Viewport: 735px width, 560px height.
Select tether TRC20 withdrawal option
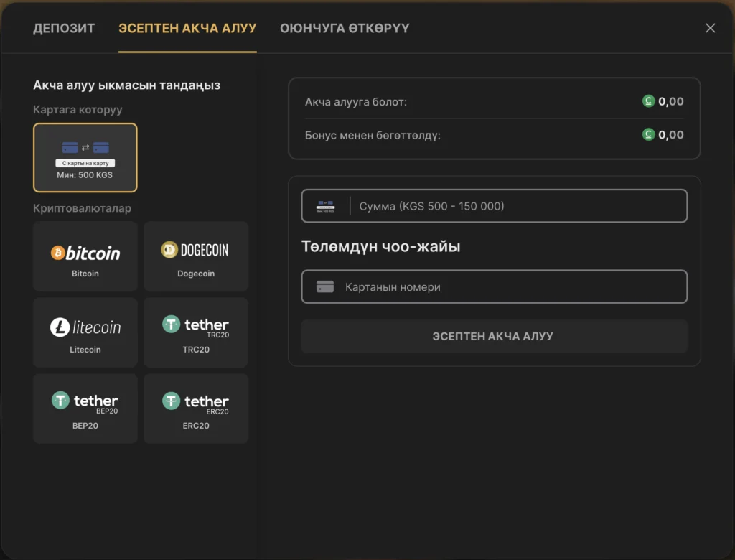pyautogui.click(x=196, y=332)
